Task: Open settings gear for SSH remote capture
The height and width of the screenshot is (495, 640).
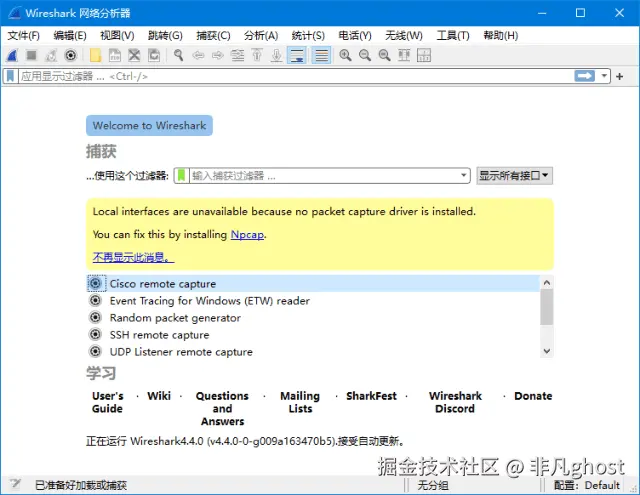Action: pos(96,335)
